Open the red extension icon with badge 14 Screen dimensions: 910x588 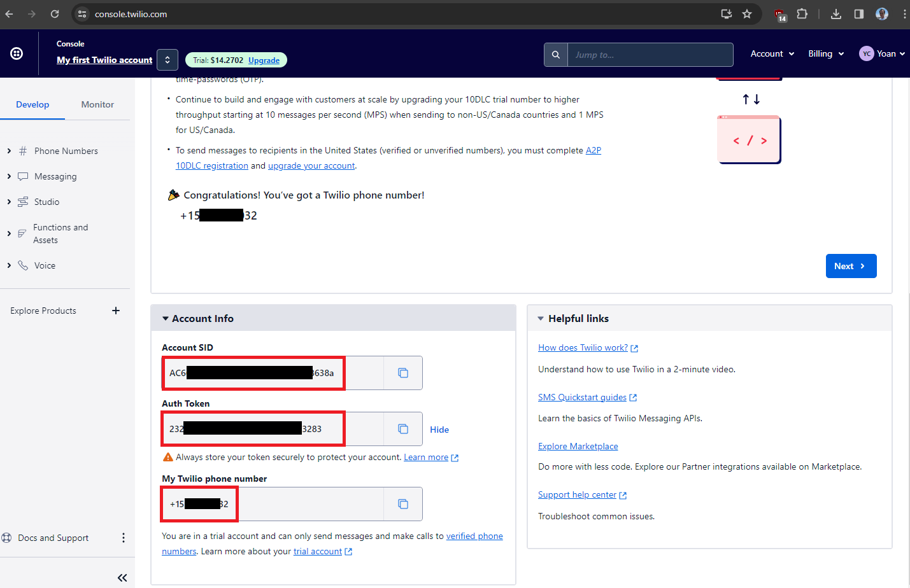(x=780, y=15)
